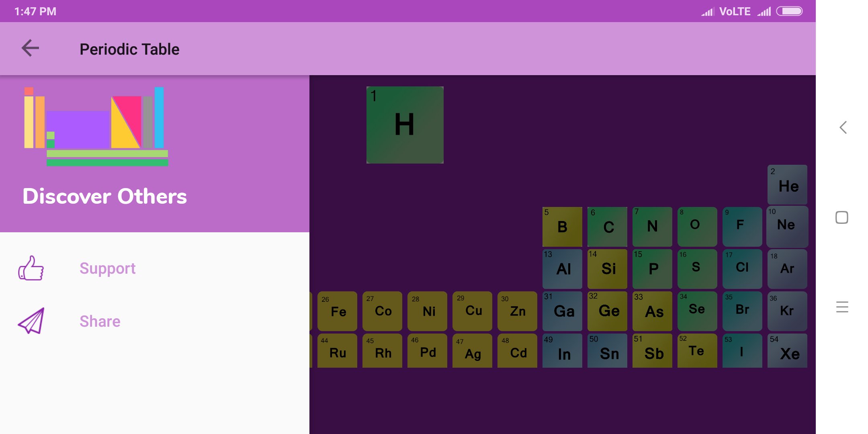Open the Silver (Ag) element
868x434 pixels.
coord(472,350)
